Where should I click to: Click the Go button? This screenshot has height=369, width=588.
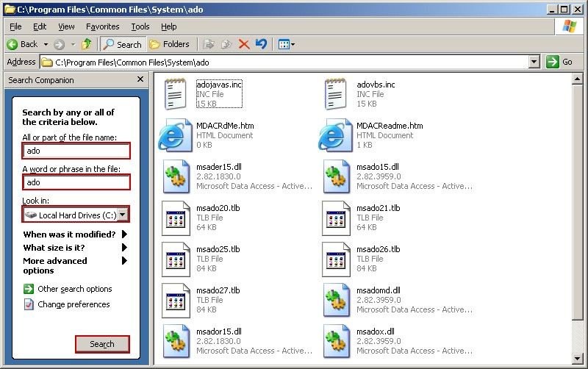(x=559, y=62)
